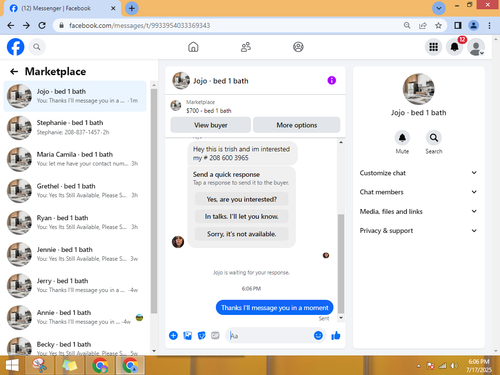The width and height of the screenshot is (500, 375).
Task: Open more actions plus icon in composer
Action: tap(173, 335)
